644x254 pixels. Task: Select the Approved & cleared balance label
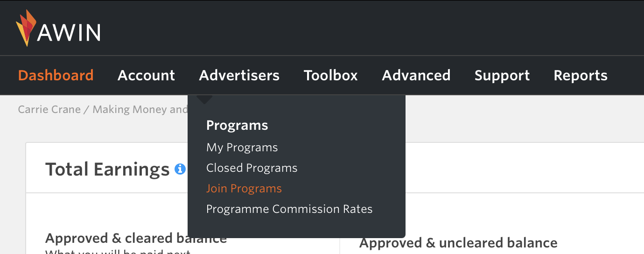pos(136,239)
